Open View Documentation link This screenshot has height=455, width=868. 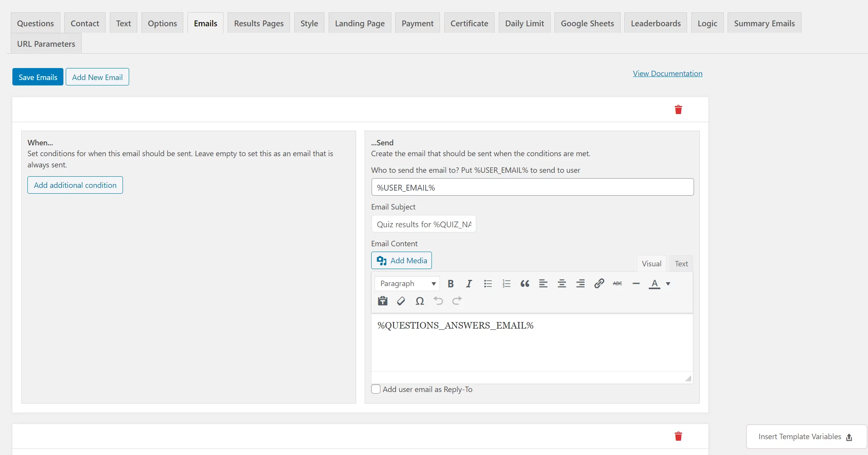(x=667, y=73)
